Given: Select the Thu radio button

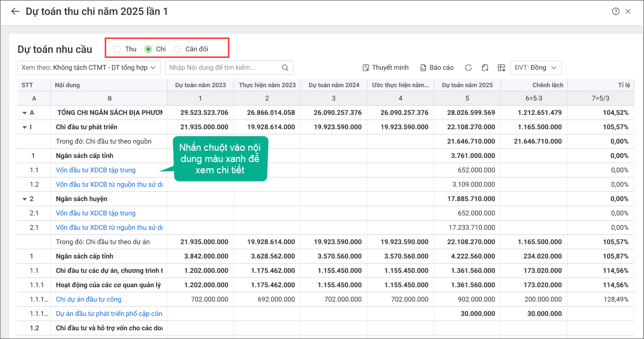Looking at the screenshot, I should [118, 49].
